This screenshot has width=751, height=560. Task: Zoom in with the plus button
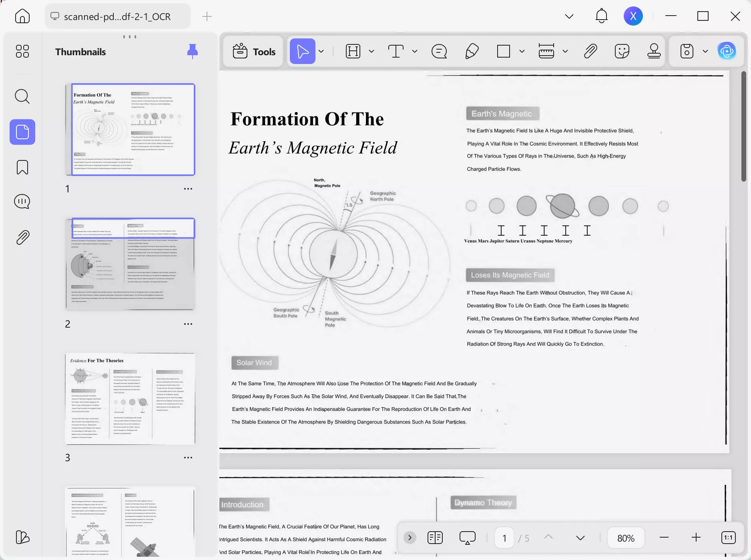696,538
